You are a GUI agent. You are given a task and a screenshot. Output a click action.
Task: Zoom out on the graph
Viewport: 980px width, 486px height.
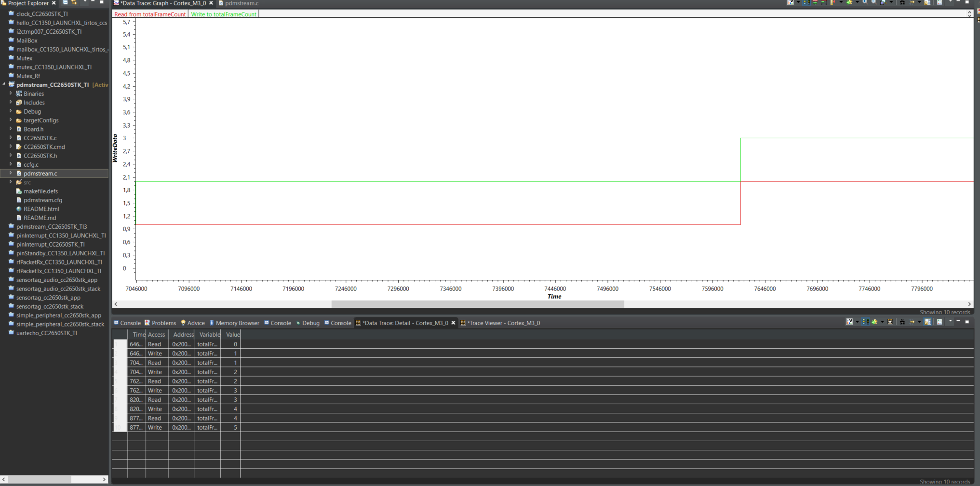coord(874,2)
